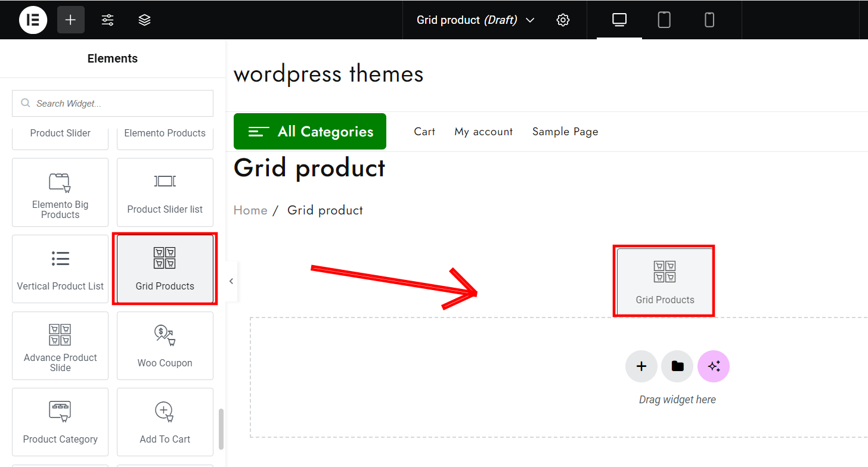
Task: Select the Grid Products widget in panel
Action: tap(165, 269)
